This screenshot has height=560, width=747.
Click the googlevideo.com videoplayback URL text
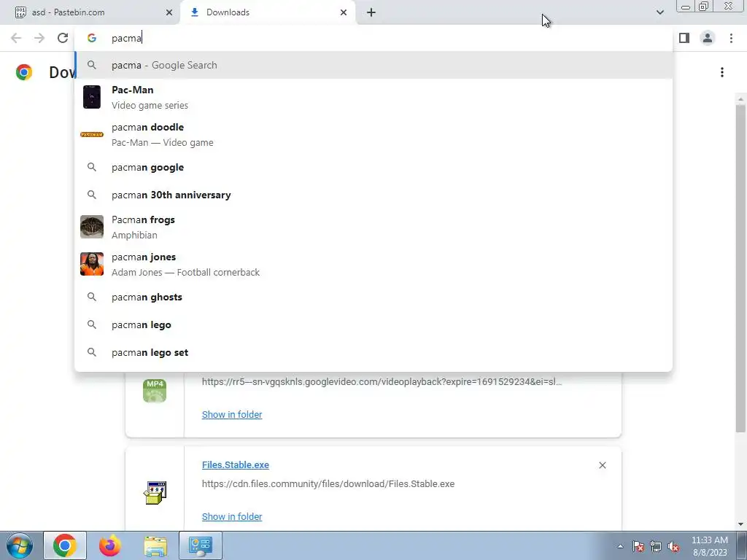[x=382, y=382]
